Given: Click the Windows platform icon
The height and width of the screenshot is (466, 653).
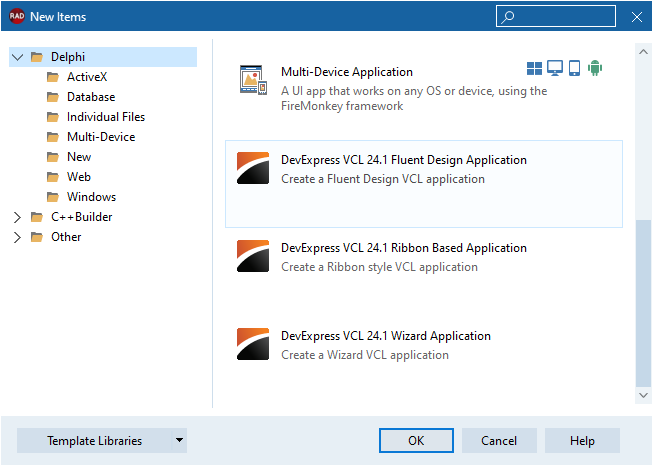Looking at the screenshot, I should click(534, 68).
